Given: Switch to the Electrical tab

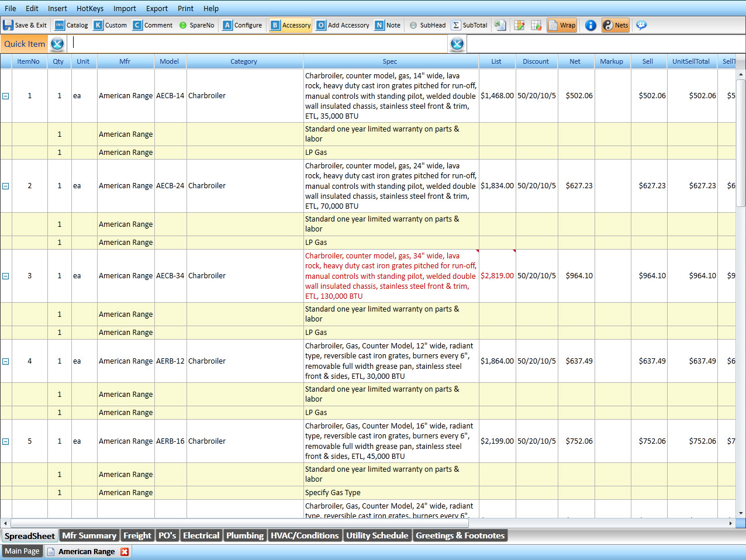Looking at the screenshot, I should coord(201,535).
